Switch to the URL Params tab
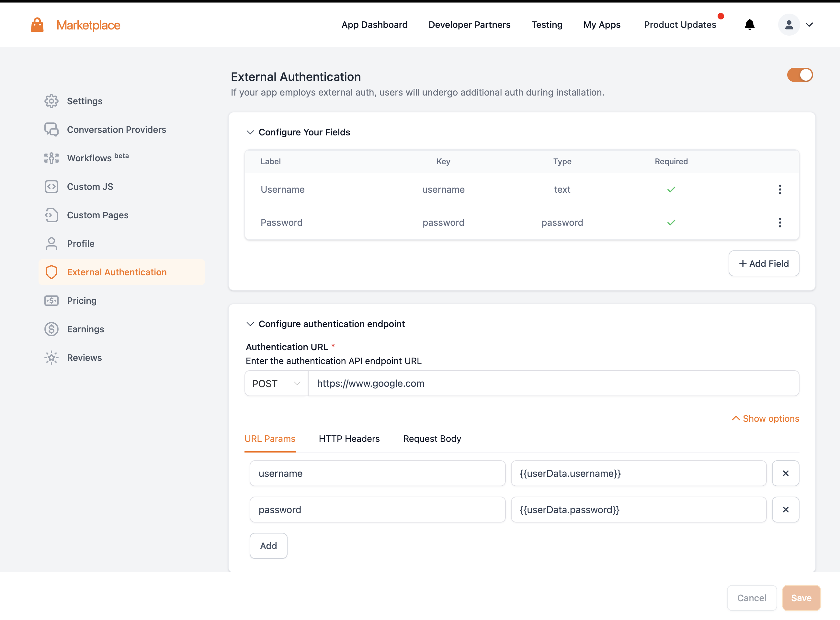Screen dimensions: 840x620 tap(270, 439)
